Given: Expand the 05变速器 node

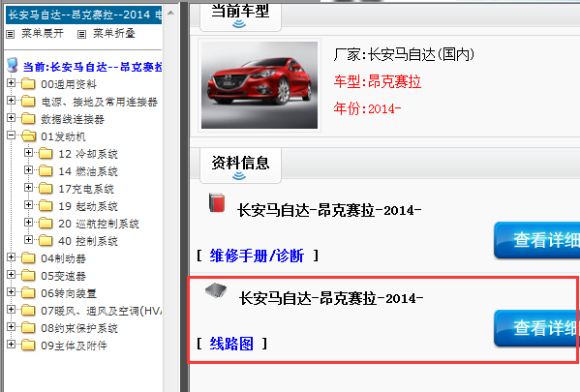Looking at the screenshot, I should (x=11, y=275).
